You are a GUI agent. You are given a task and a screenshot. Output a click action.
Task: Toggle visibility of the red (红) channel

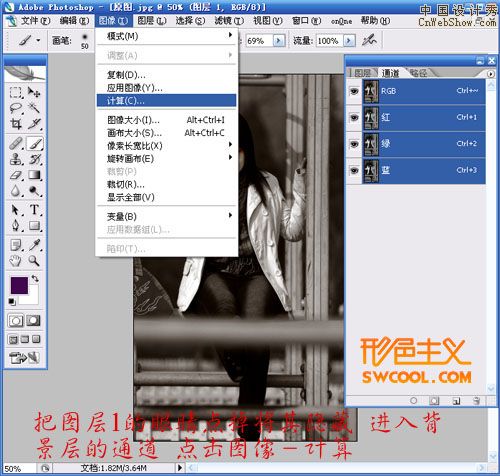[x=354, y=117]
